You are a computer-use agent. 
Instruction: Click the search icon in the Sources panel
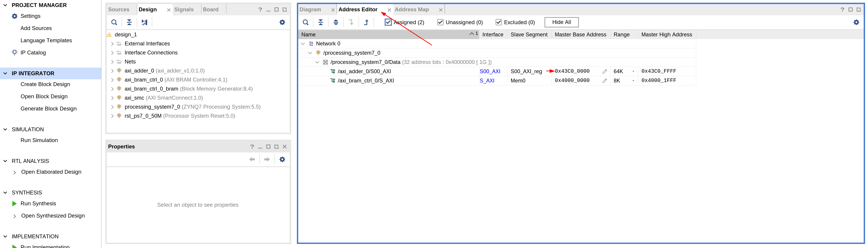114,22
